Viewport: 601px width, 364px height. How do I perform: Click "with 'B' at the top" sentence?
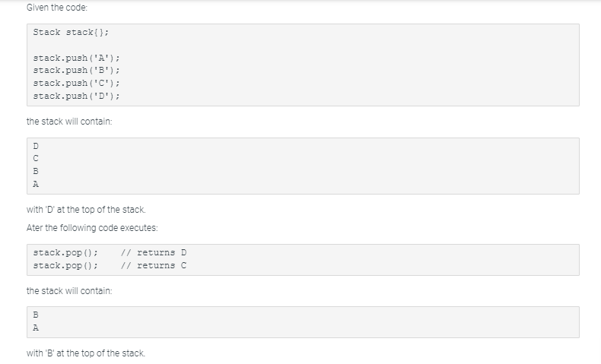pyautogui.click(x=85, y=353)
